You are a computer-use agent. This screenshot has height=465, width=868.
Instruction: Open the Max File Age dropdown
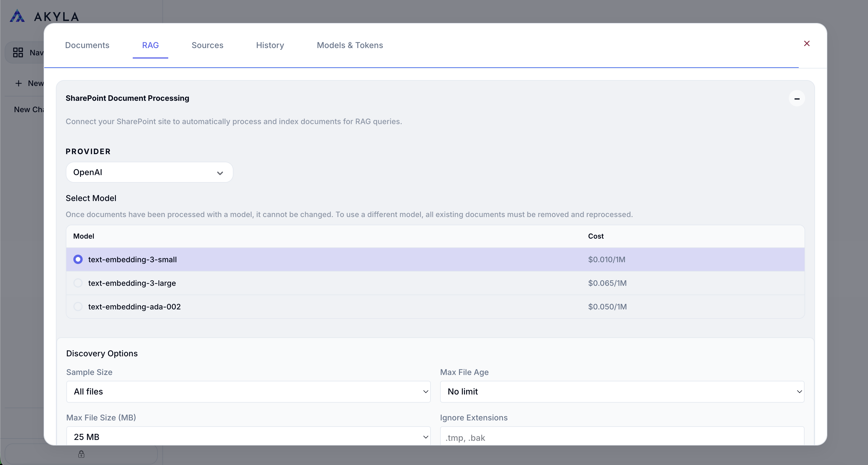(622, 392)
